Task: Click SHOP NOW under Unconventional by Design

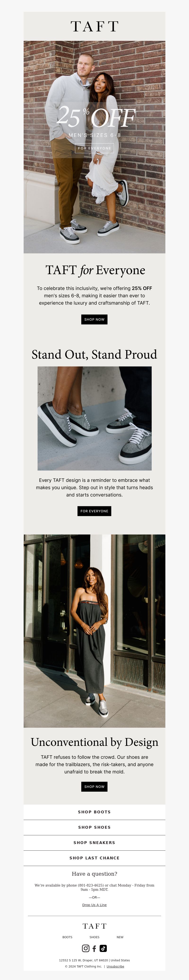Action: (x=94, y=786)
